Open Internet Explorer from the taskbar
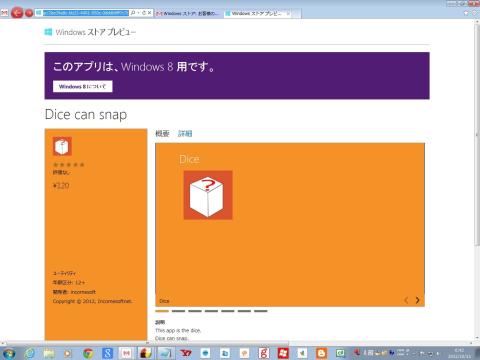The height and width of the screenshot is (360, 480). (x=30, y=353)
